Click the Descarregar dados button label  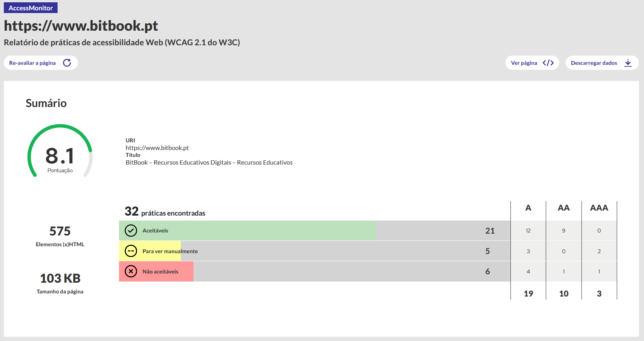click(x=594, y=63)
